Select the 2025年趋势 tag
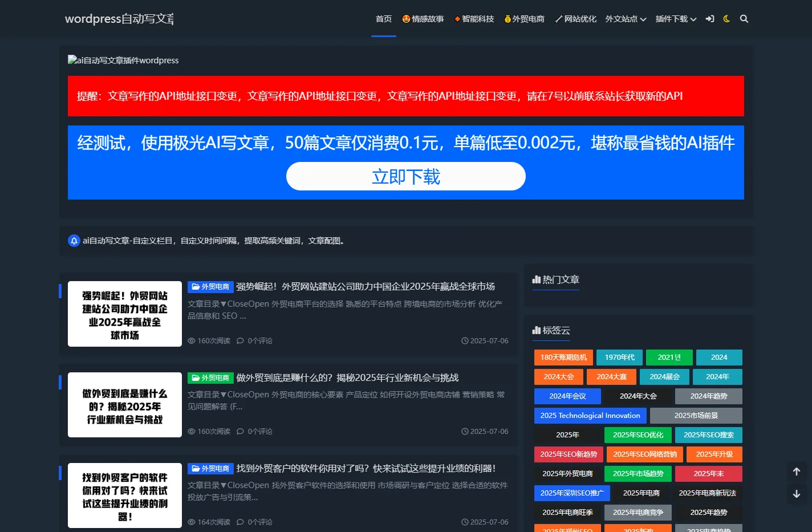Image resolution: width=812 pixels, height=532 pixels. [x=709, y=513]
